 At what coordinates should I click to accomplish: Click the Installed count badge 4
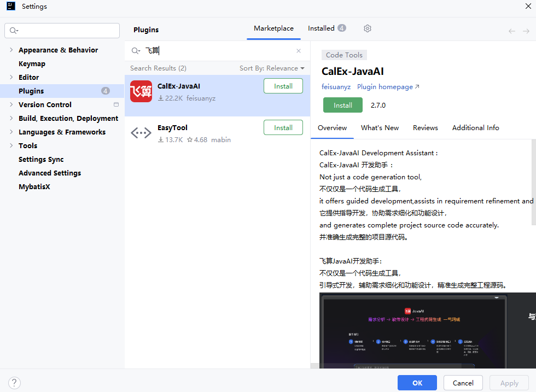point(342,28)
